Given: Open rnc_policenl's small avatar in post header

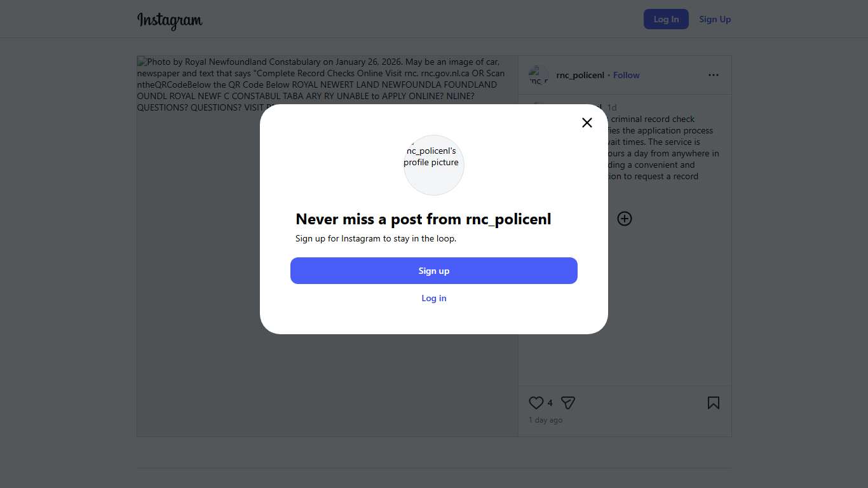Looking at the screenshot, I should (x=538, y=76).
